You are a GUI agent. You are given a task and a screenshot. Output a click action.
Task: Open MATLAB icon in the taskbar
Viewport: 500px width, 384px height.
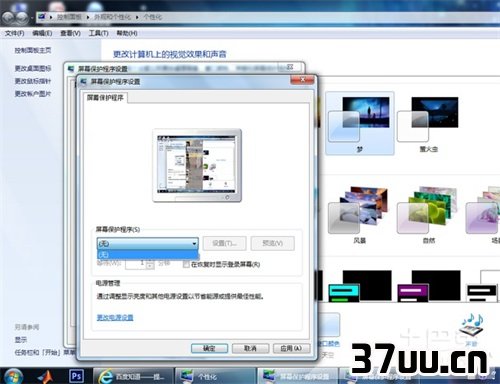[x=46, y=377]
